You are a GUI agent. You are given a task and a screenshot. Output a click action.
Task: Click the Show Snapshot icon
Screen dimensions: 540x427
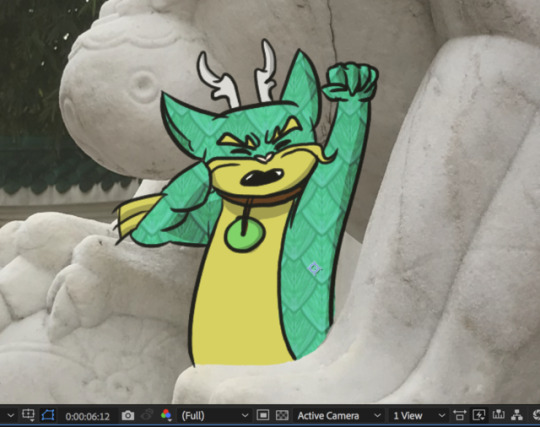click(x=147, y=415)
